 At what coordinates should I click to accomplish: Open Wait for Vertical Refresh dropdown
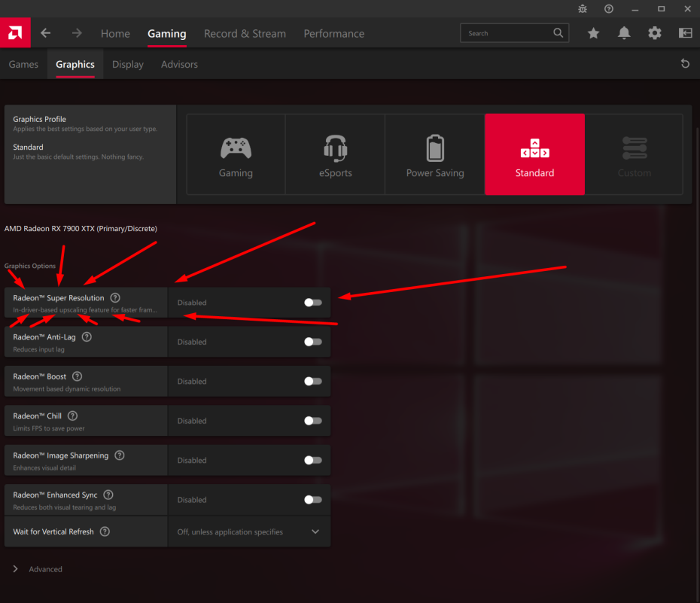pos(248,531)
